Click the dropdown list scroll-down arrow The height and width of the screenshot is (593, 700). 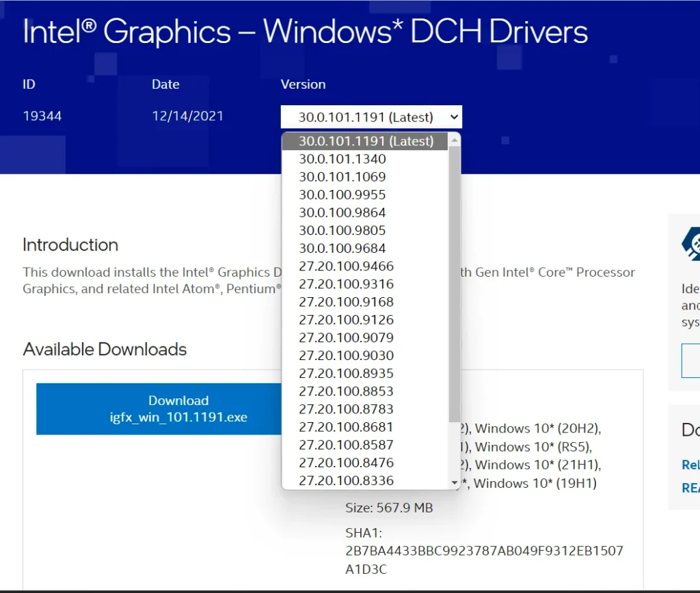click(x=455, y=482)
